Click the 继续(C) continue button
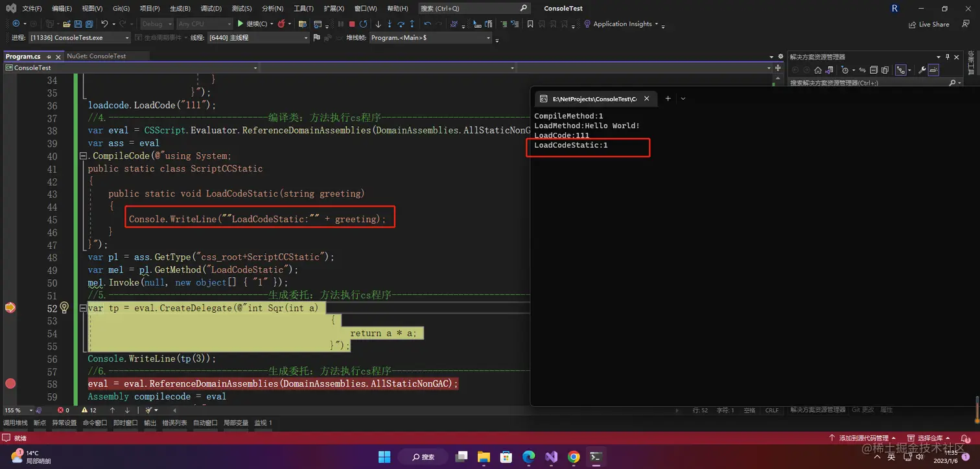 [253, 24]
